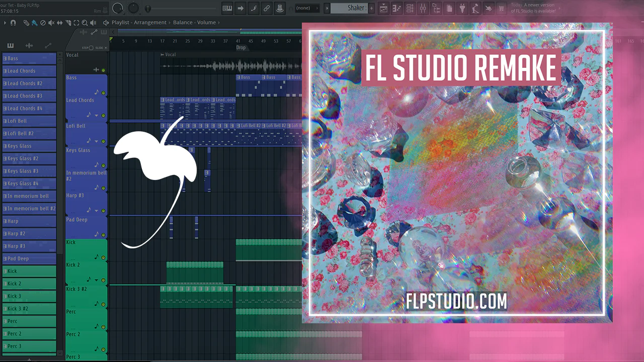
Task: Open the Balance - Volume breadcrumb menu
Action: pyautogui.click(x=194, y=23)
